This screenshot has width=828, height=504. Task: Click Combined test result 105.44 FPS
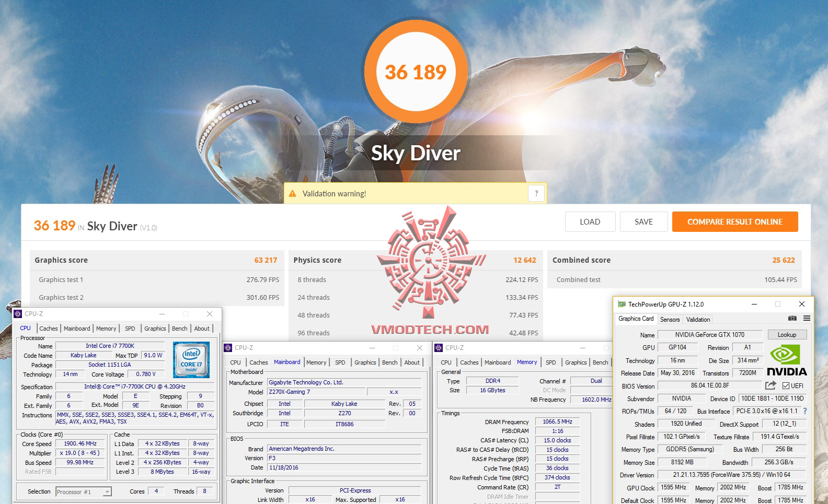tap(781, 280)
